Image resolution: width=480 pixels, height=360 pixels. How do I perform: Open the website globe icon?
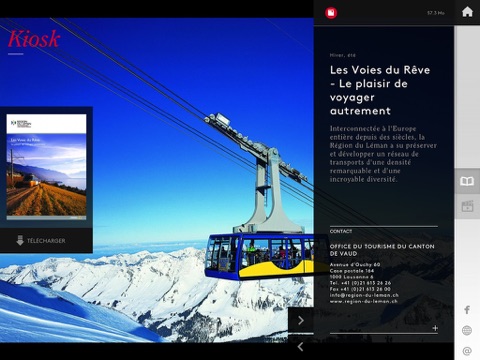point(467,330)
